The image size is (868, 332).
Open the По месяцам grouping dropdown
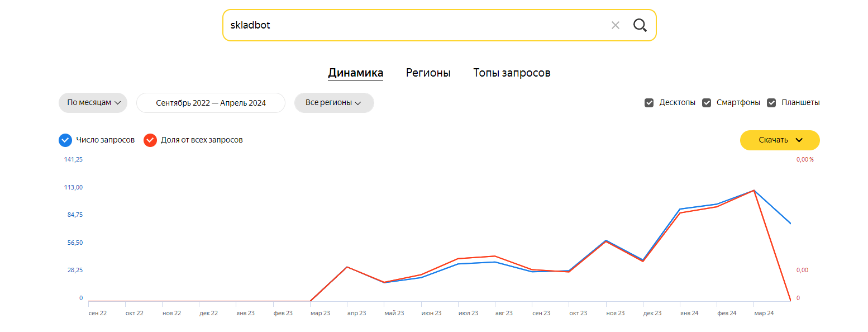(x=93, y=103)
